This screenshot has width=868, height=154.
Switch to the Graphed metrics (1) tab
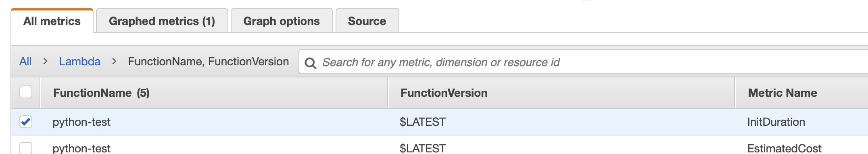pos(162,21)
